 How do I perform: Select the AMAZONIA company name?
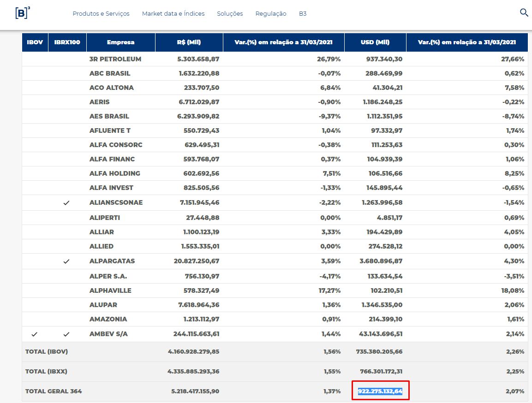coord(108,319)
